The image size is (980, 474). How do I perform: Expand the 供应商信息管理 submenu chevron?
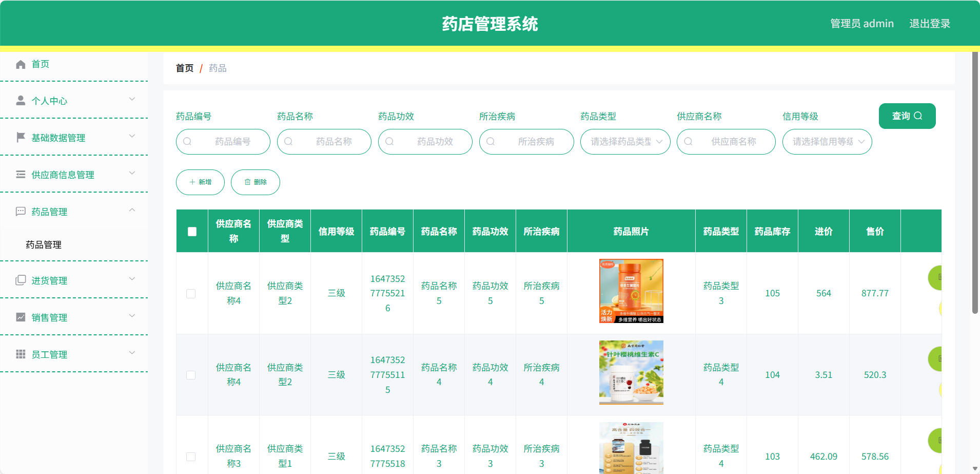(x=132, y=173)
